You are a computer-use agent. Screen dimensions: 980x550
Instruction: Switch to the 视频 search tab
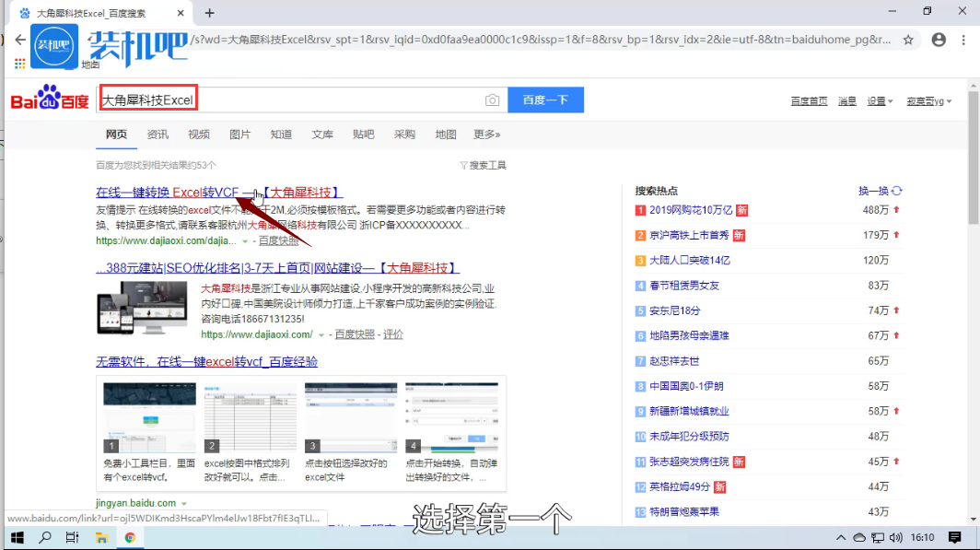point(198,134)
